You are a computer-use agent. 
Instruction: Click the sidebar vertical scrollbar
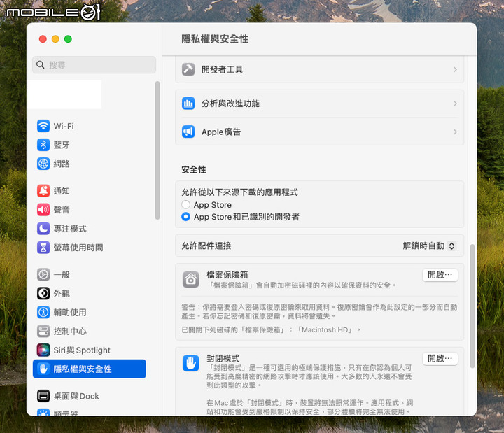pyautogui.click(x=157, y=150)
